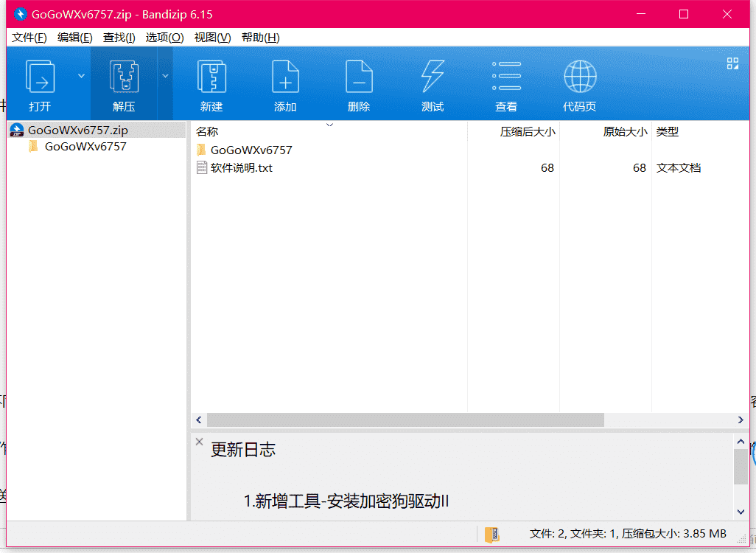This screenshot has width=756, height=553.
Task: Click the 打开 (Open) toolbar icon
Action: tap(40, 77)
